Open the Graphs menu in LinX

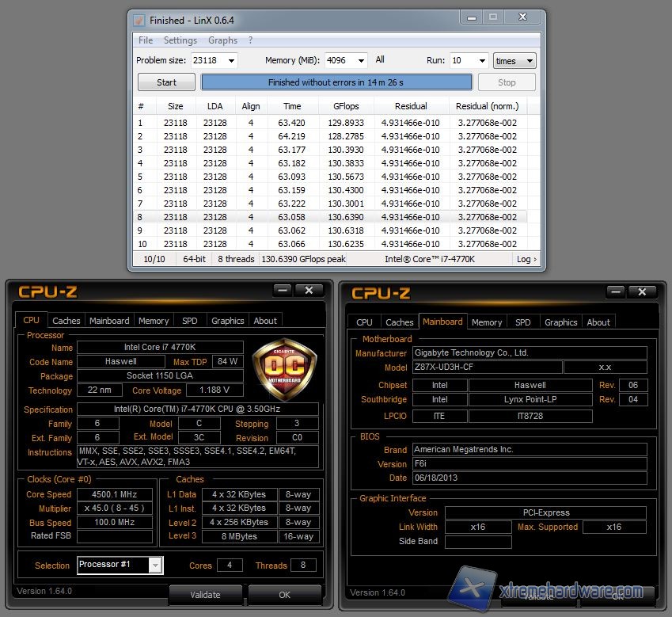tap(222, 40)
